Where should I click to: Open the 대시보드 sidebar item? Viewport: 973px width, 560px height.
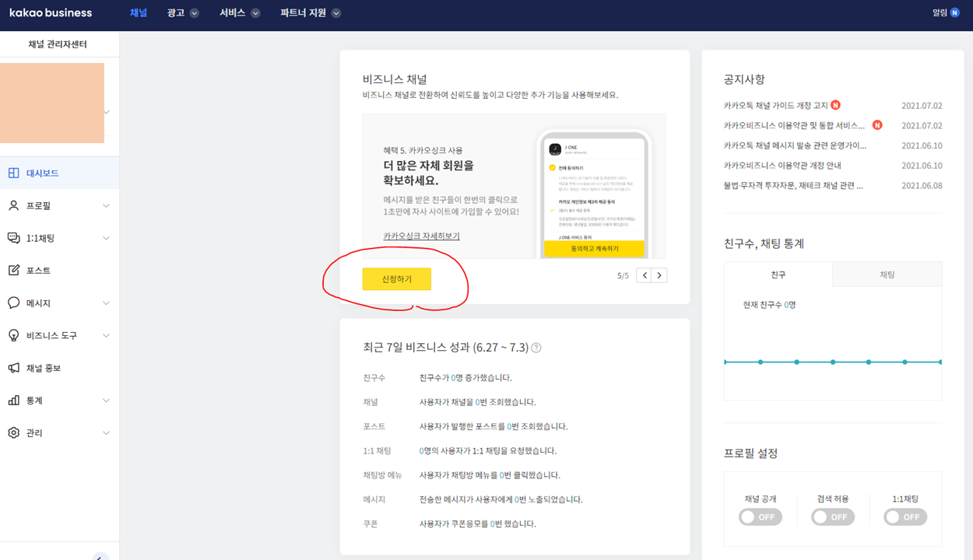tap(59, 173)
